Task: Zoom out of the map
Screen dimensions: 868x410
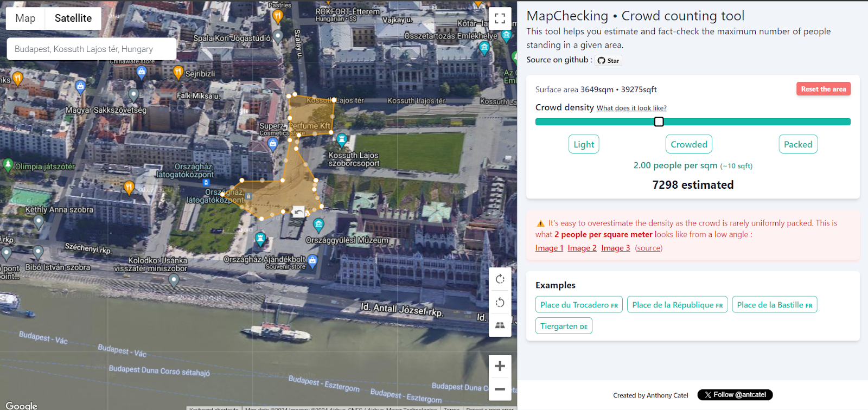Action: coord(500,389)
